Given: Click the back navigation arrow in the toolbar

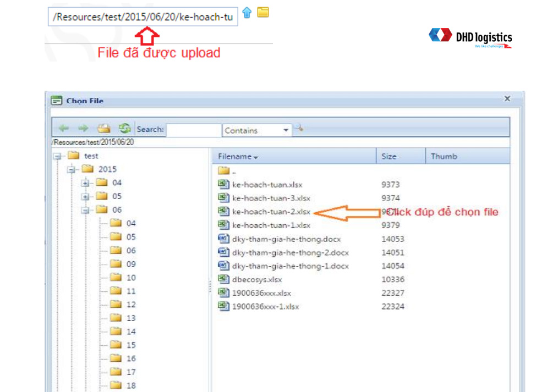Looking at the screenshot, I should tap(64, 128).
